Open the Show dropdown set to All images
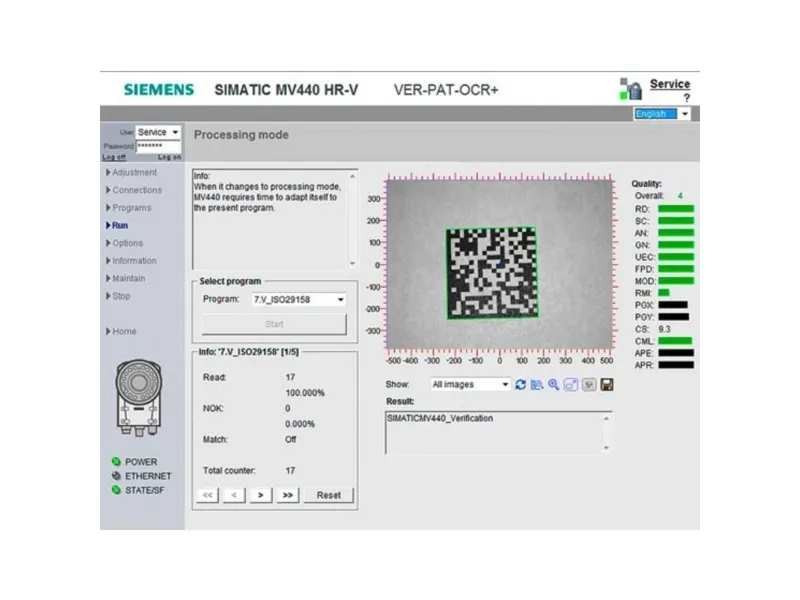The height and width of the screenshot is (600, 800). 470,384
